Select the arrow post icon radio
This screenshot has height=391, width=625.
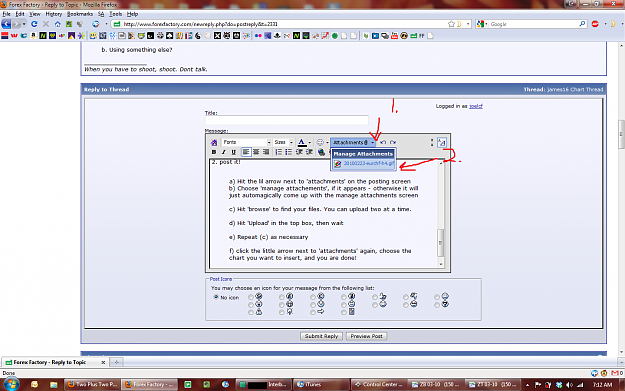pyautogui.click(x=313, y=312)
